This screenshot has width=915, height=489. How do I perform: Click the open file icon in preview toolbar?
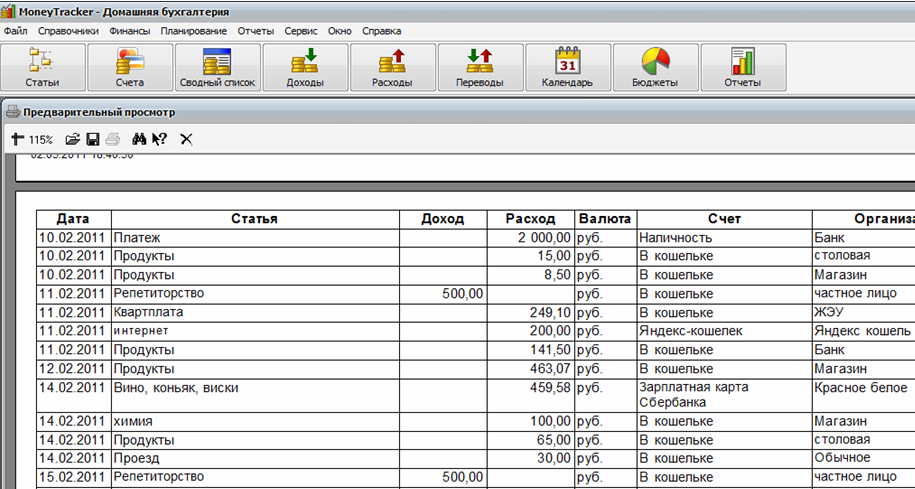[72, 139]
